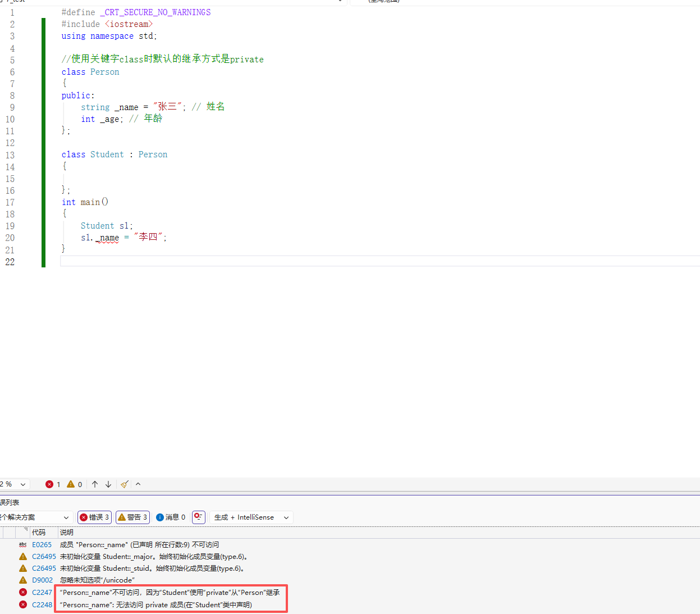Select description 未初始化变量 Student::_major
700x614 pixels.
point(154,557)
